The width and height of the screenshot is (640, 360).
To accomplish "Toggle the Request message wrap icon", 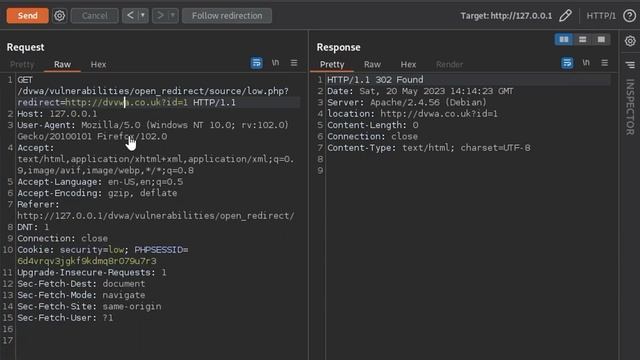I will (x=256, y=63).
